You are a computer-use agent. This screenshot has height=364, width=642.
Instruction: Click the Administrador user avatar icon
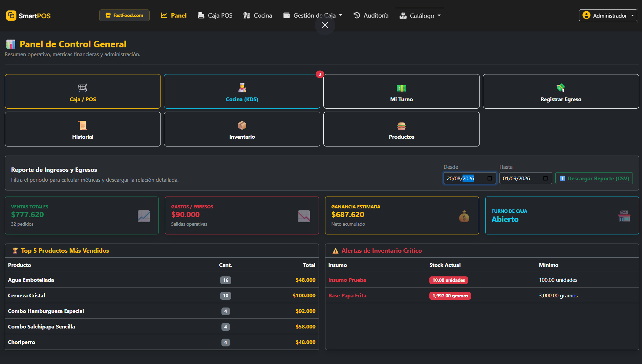pos(586,15)
